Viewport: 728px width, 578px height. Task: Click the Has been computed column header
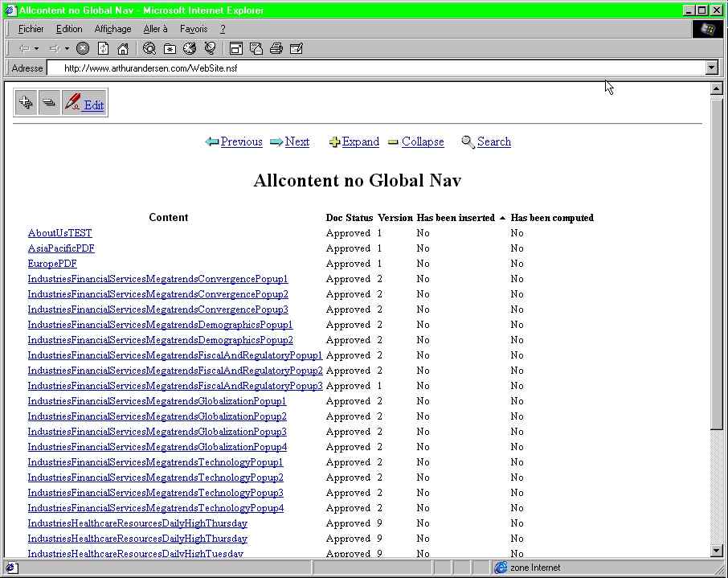coord(552,217)
